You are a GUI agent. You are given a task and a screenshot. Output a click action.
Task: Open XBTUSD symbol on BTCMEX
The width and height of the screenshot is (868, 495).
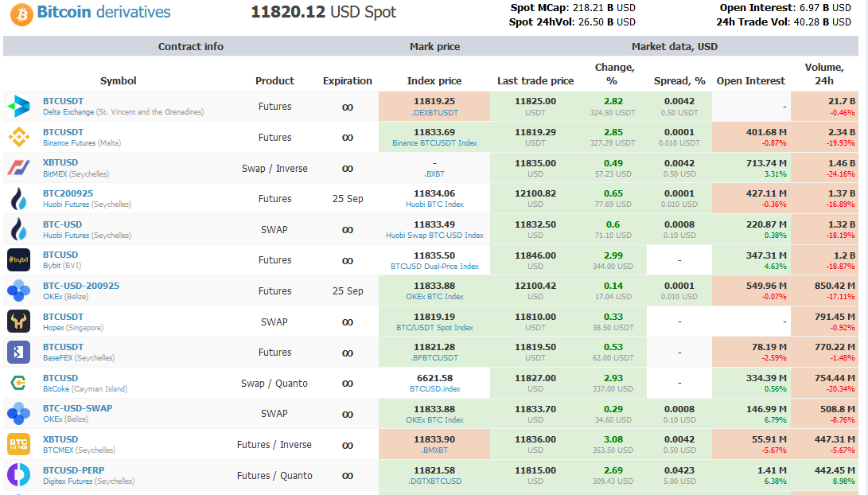[60, 439]
